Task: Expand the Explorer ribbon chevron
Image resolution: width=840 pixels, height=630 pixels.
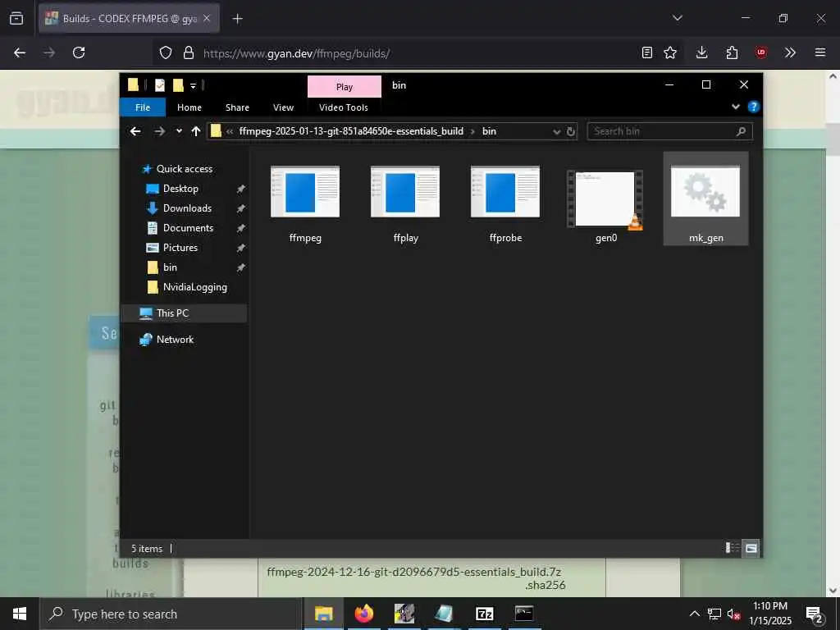Action: (x=736, y=107)
